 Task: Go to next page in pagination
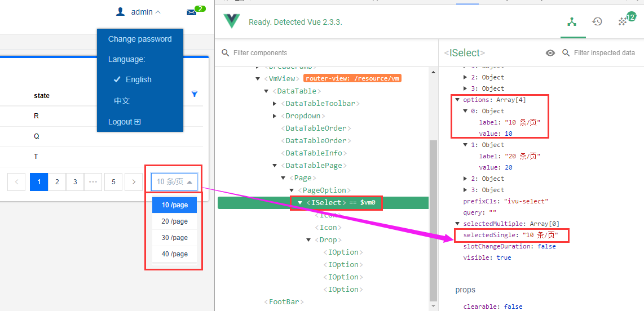pos(134,182)
